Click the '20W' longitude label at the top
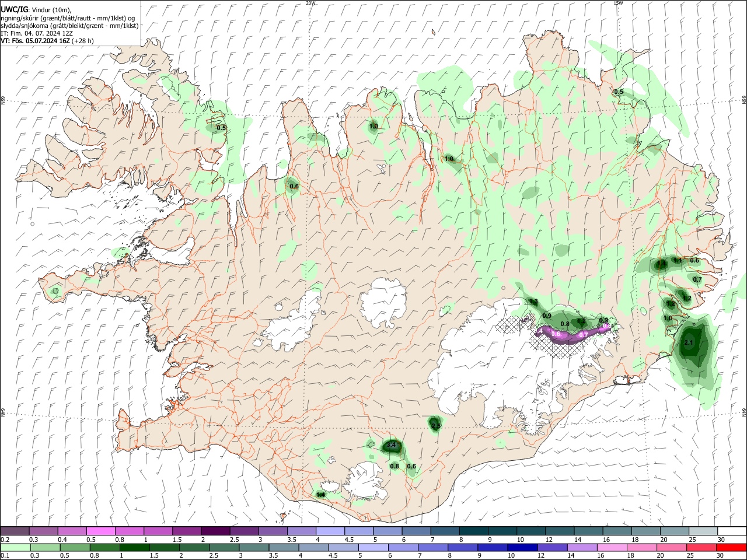Screen dimensions: 747x560 pos(310,3)
